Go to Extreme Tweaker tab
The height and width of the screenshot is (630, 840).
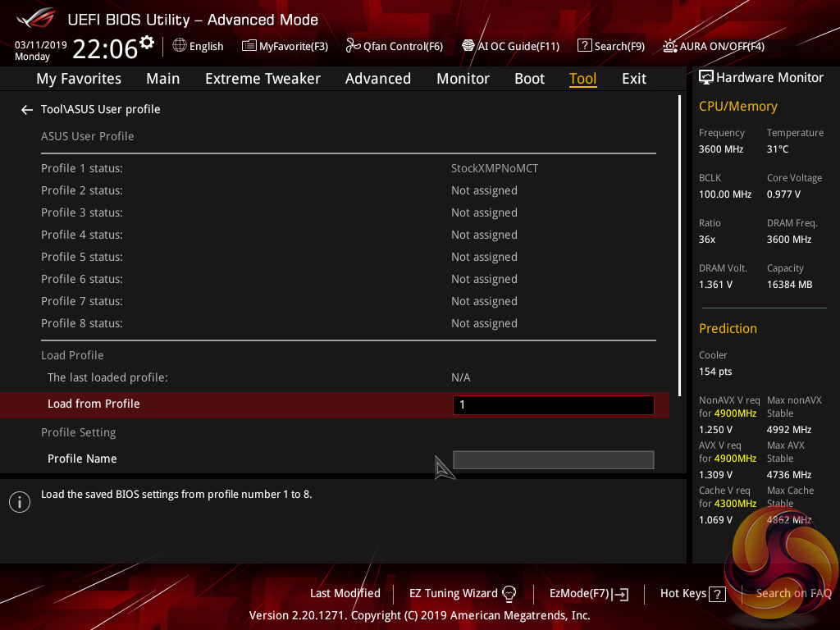[x=262, y=79]
